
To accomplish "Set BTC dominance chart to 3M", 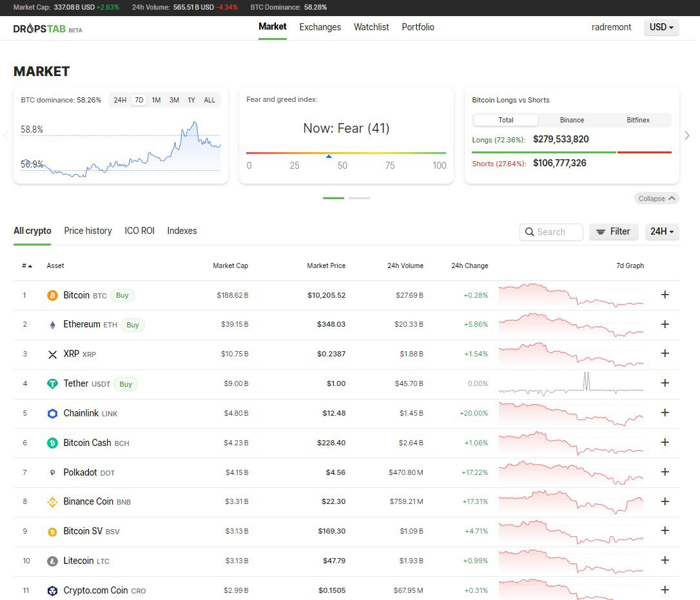I will pos(174,100).
